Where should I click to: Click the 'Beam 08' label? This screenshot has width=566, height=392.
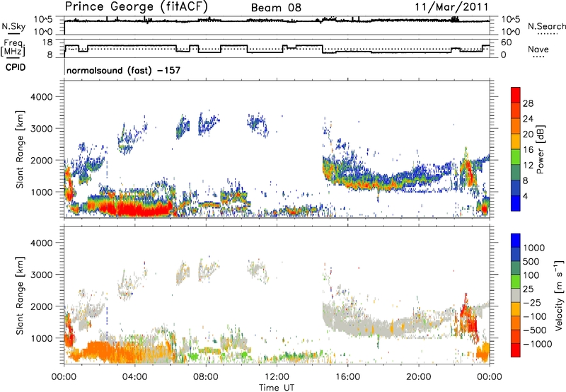[x=276, y=8]
